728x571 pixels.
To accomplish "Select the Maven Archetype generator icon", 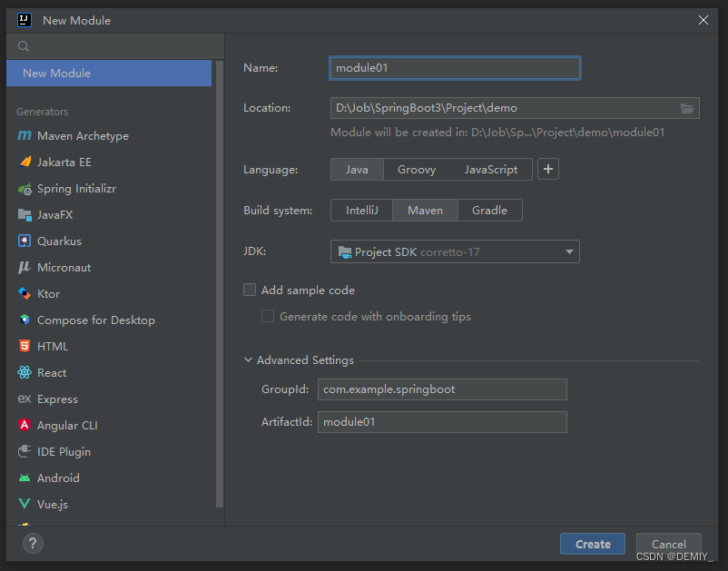I will 25,135.
